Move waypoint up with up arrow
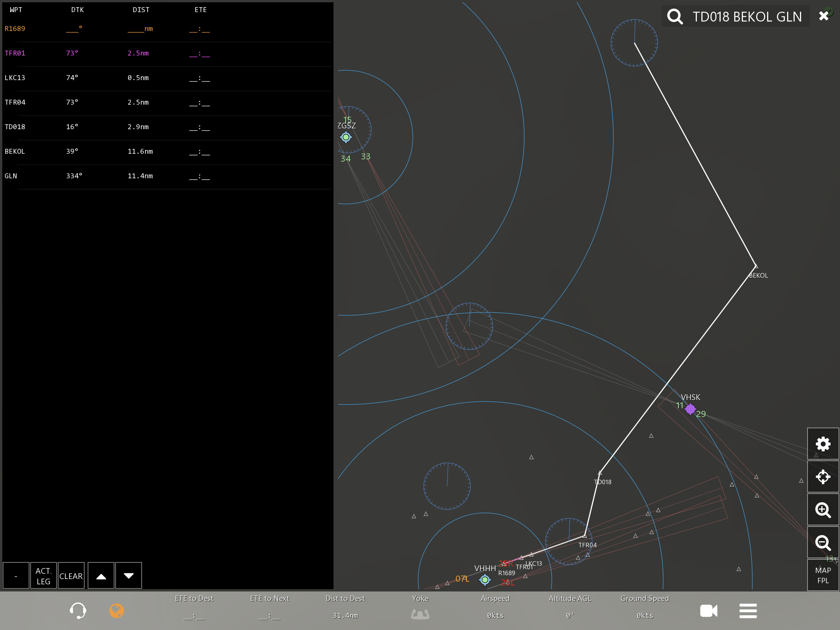 101,576
